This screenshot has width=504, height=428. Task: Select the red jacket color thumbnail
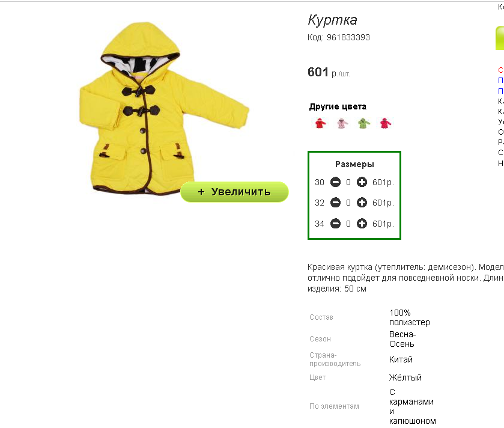tap(320, 123)
